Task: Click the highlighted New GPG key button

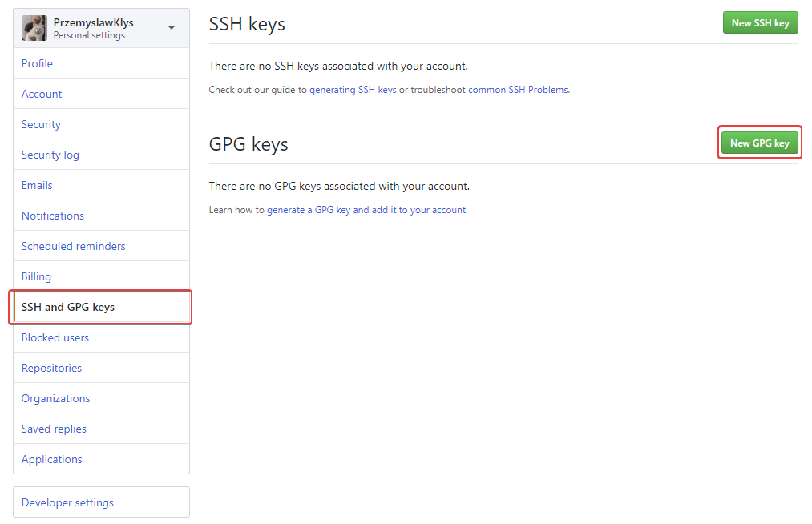Action: 758,142
